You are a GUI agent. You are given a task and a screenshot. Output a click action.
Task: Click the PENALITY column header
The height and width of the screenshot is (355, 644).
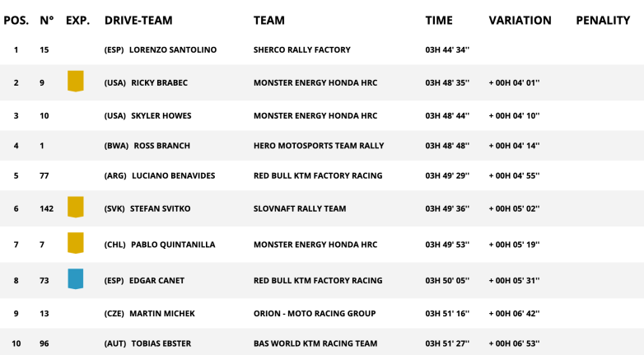click(603, 21)
